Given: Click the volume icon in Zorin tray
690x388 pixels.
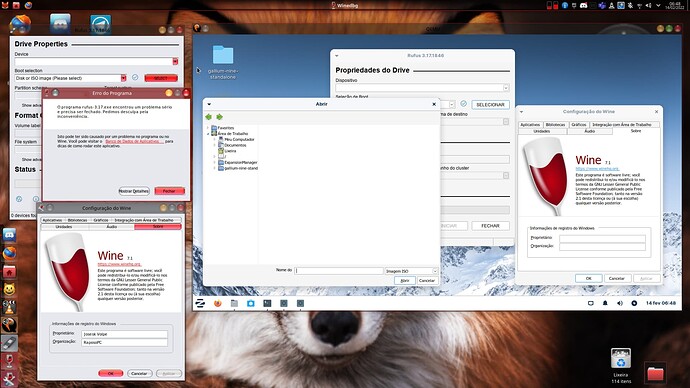Looking at the screenshot, I should click(x=620, y=303).
